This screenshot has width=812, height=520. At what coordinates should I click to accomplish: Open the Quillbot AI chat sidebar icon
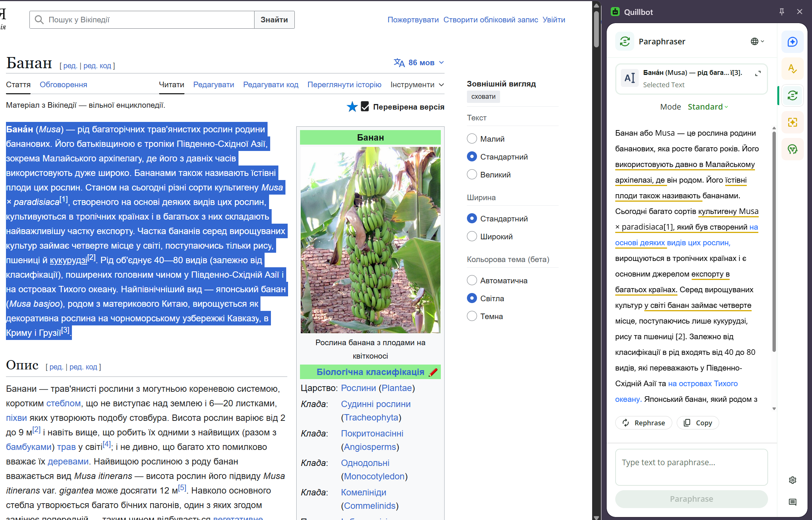[792, 42]
